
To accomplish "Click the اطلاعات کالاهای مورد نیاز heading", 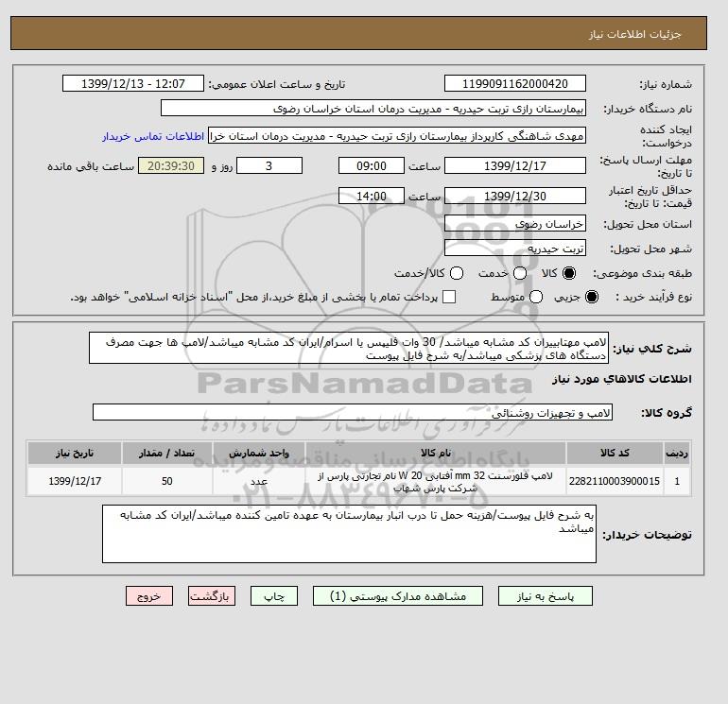I will point(622,379).
